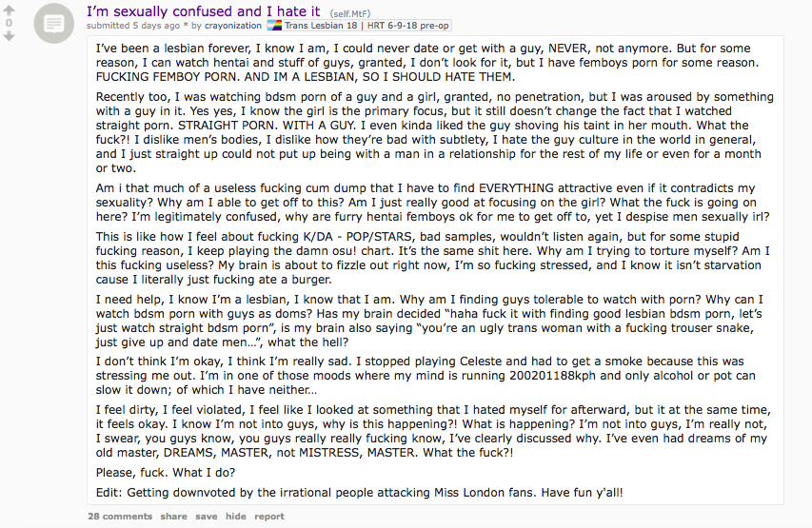The image size is (812, 528).
Task: Click the edited asterisk next to the timestamp
Action: coord(186,26)
